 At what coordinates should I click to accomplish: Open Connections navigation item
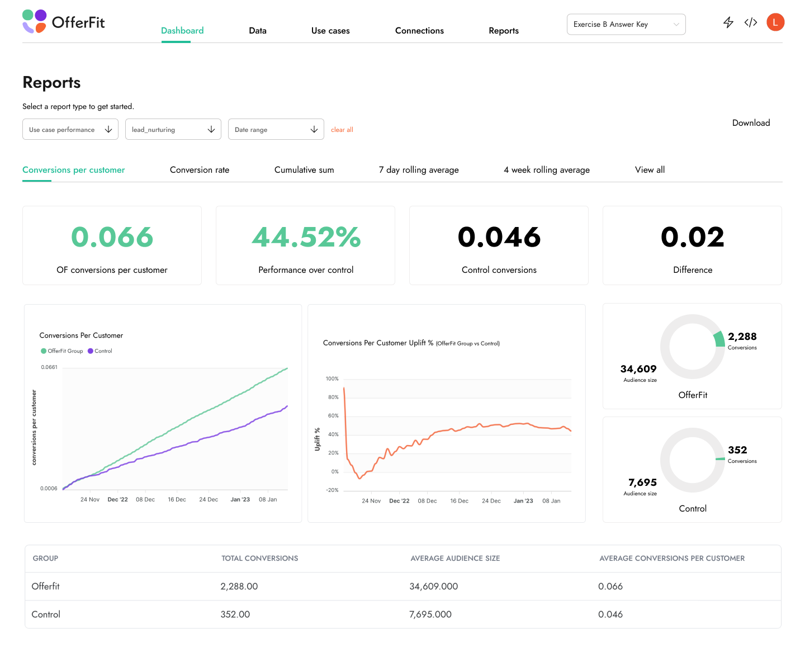419,31
